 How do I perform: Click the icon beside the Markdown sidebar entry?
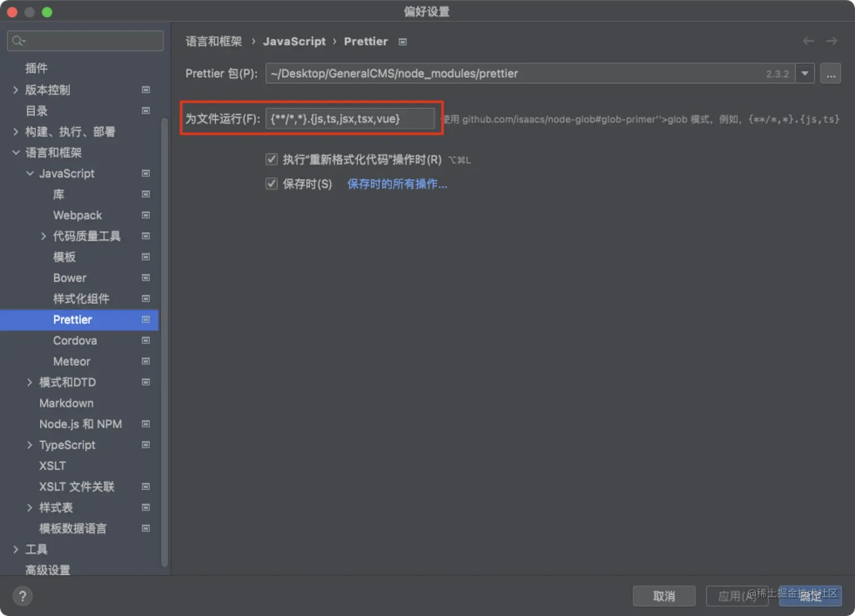[145, 403]
